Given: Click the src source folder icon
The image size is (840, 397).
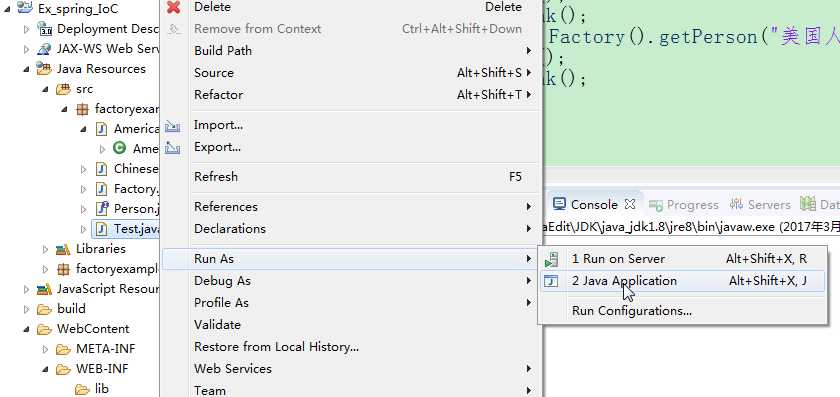Looking at the screenshot, I should tap(64, 89).
